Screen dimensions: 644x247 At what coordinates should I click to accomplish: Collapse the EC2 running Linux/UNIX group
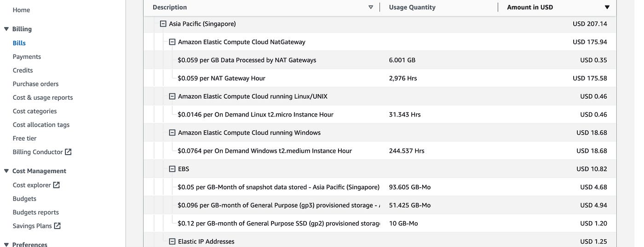click(x=172, y=96)
